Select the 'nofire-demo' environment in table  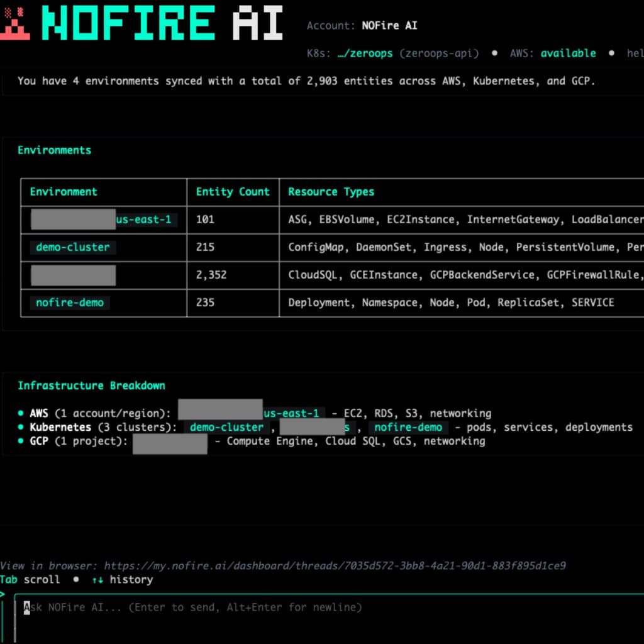pos(70,303)
